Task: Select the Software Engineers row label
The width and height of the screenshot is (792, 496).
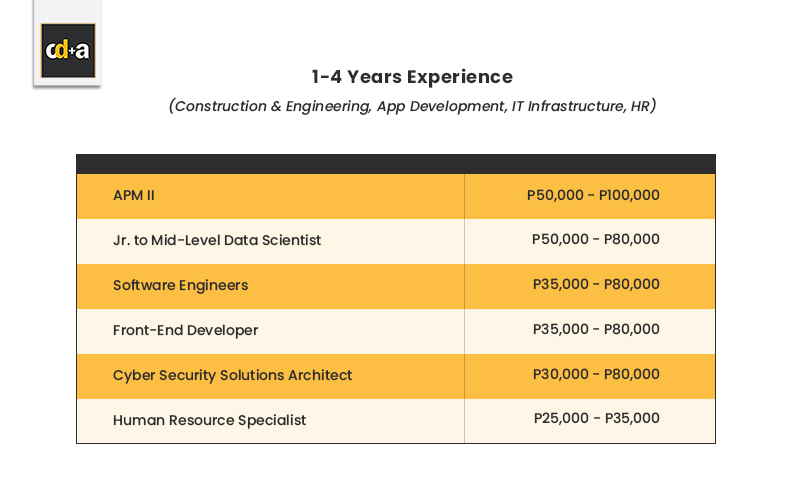Action: coord(180,285)
